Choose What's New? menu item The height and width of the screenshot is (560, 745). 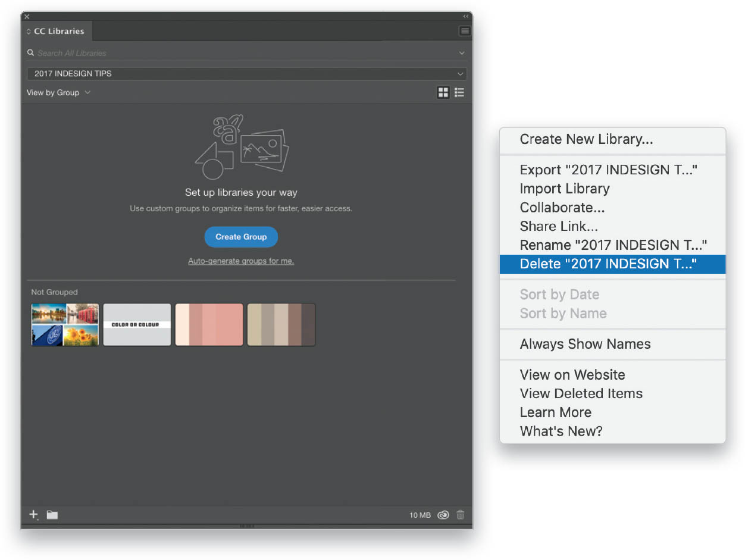(612, 431)
